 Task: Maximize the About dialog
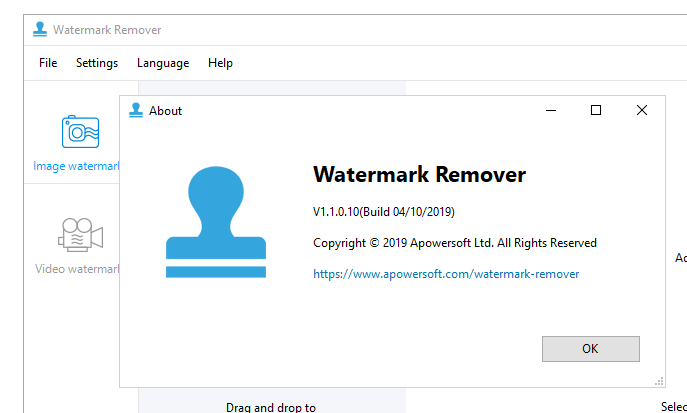click(596, 111)
